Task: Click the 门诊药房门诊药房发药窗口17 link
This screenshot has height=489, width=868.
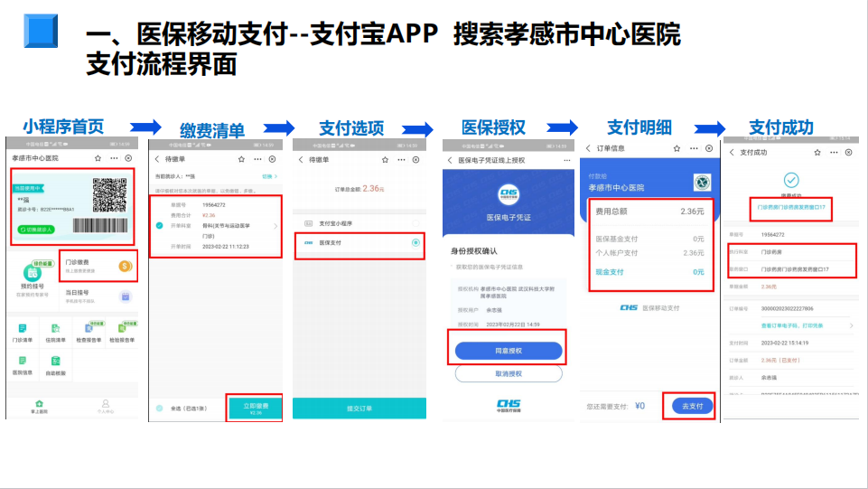Action: (791, 207)
